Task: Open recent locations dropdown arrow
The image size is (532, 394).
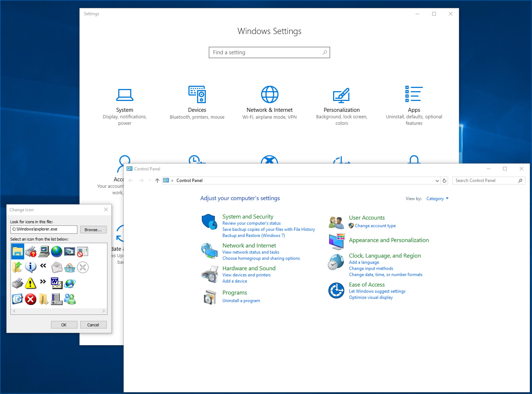Action: [150, 181]
